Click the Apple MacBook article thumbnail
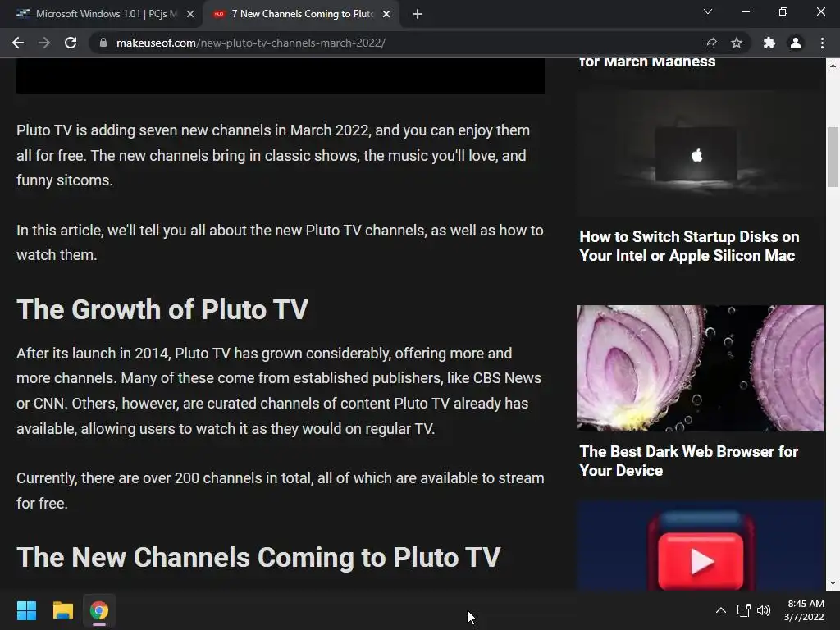 pyautogui.click(x=701, y=153)
